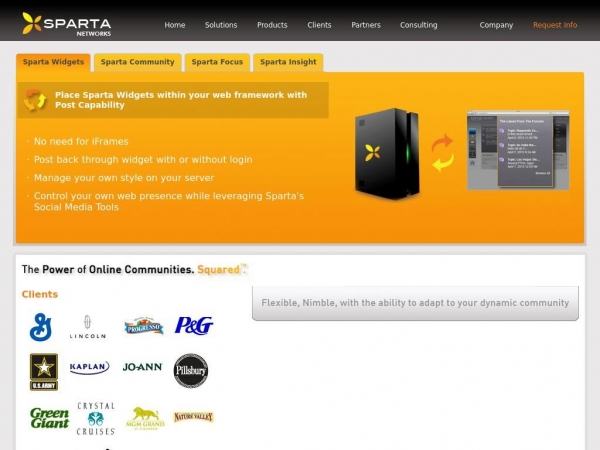The width and height of the screenshot is (600, 450).
Task: Click the MGM Grand logo
Action: pyautogui.click(x=145, y=418)
